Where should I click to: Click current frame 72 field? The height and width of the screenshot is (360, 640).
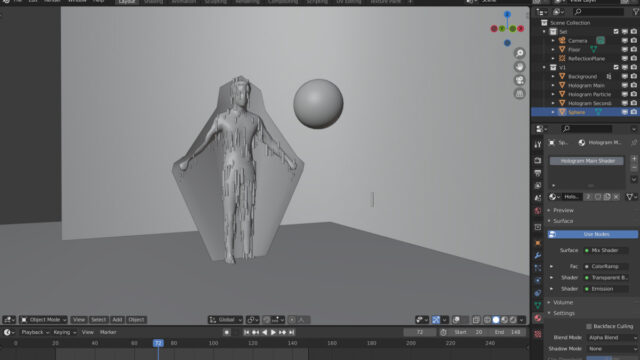coord(420,332)
